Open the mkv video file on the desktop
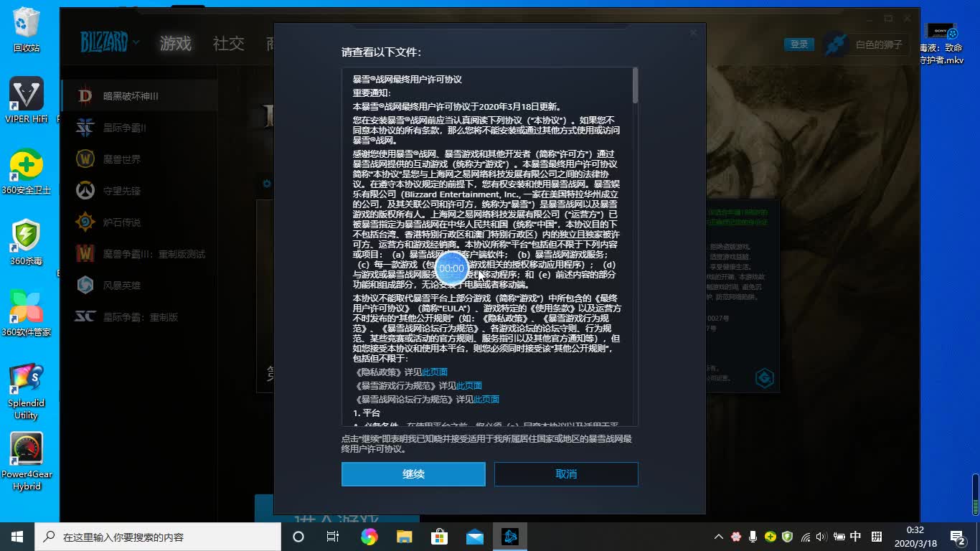The height and width of the screenshot is (551, 980). tap(942, 43)
